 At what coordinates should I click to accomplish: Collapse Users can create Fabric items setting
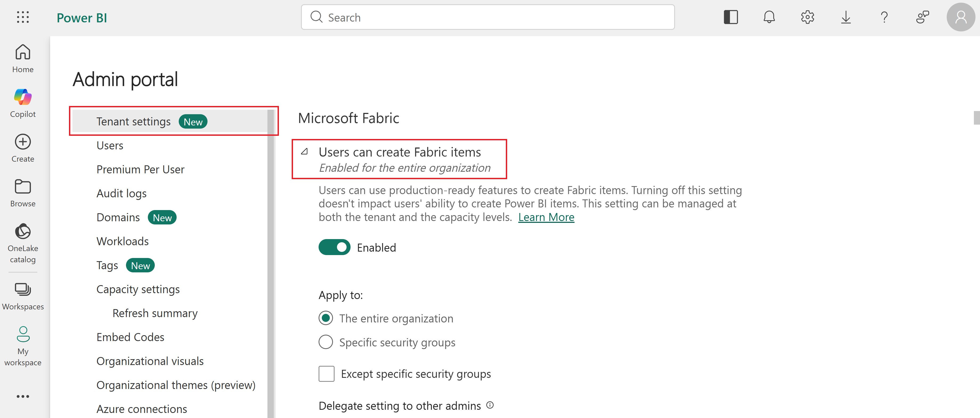pos(304,152)
